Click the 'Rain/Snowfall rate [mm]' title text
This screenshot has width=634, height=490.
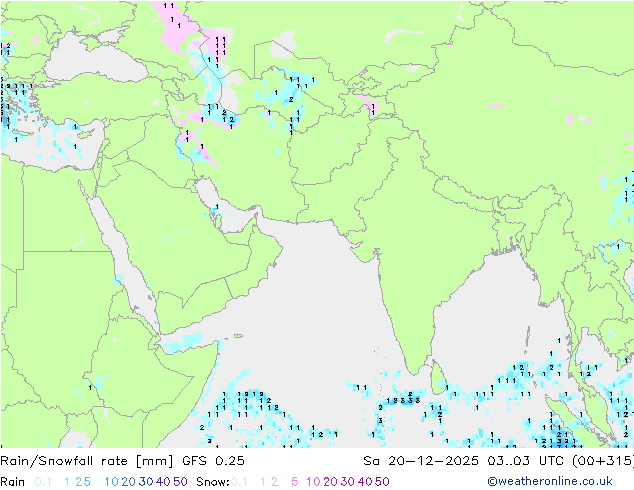87,461
